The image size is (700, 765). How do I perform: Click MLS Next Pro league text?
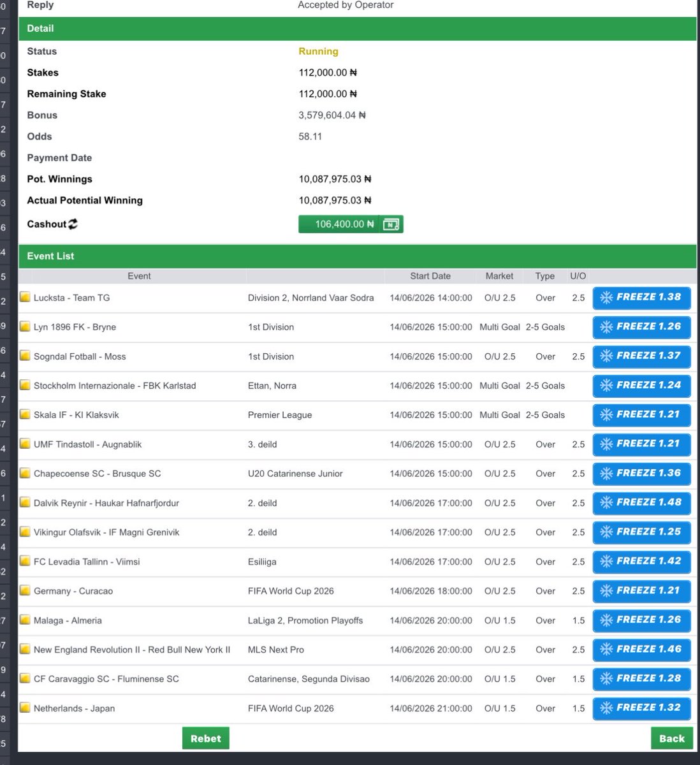[276, 650]
